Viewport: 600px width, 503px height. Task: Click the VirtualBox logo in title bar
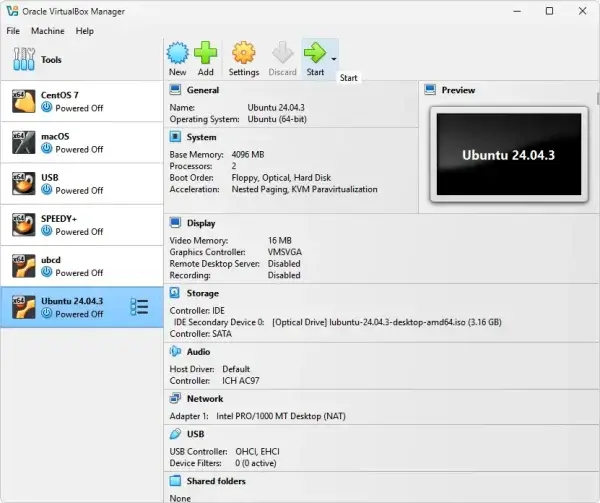[12, 11]
